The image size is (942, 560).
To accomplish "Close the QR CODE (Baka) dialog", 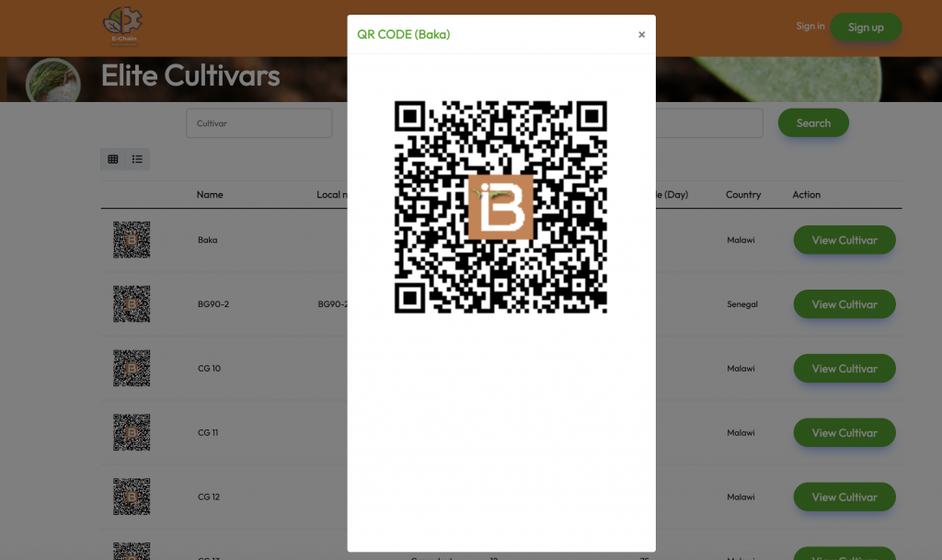I will click(641, 35).
